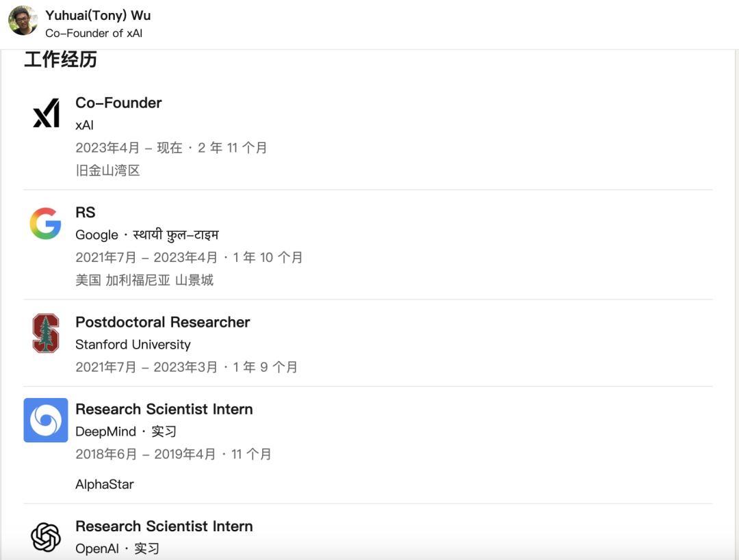
Task: Click the Google entry's company logo
Action: click(x=45, y=224)
